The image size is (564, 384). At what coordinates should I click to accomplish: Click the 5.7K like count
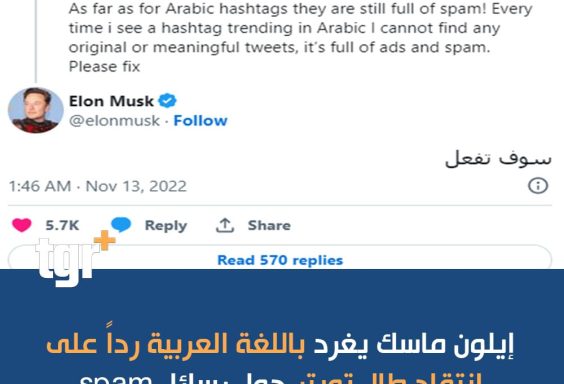[62, 225]
